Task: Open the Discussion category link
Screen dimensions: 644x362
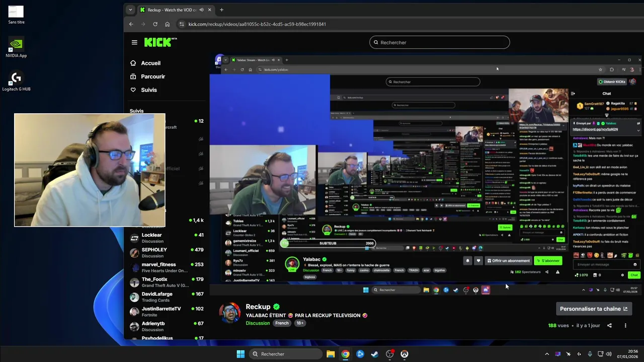Action: pyautogui.click(x=258, y=323)
